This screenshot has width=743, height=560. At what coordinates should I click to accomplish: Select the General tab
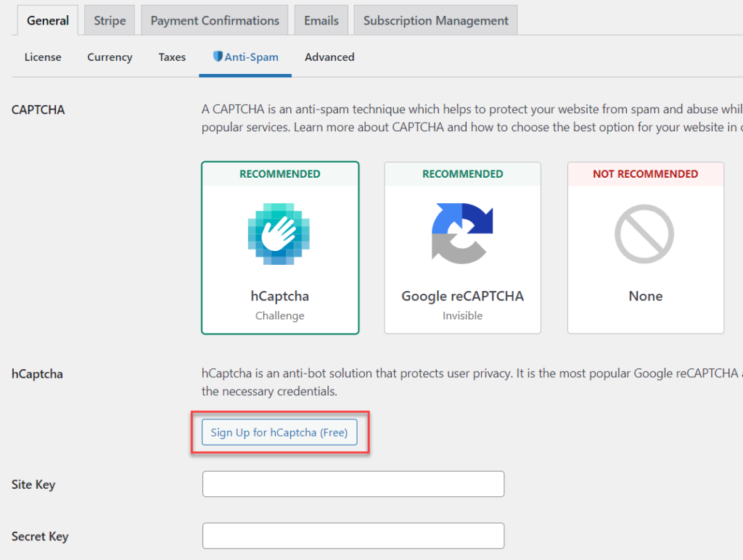[x=47, y=20]
